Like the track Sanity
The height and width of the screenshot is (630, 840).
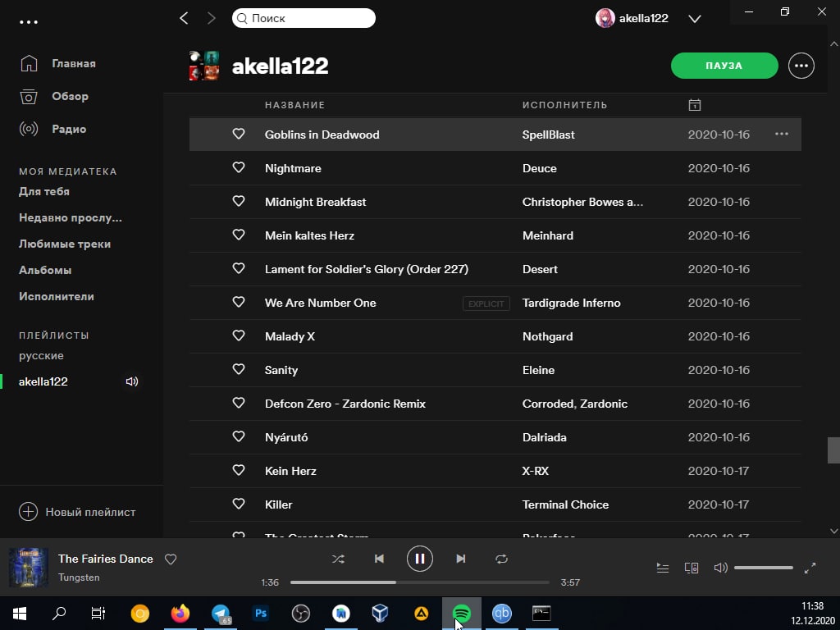click(239, 370)
